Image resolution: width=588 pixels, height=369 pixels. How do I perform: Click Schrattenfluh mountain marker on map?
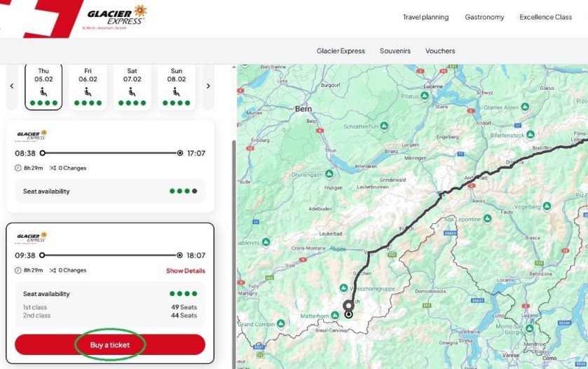point(384,126)
